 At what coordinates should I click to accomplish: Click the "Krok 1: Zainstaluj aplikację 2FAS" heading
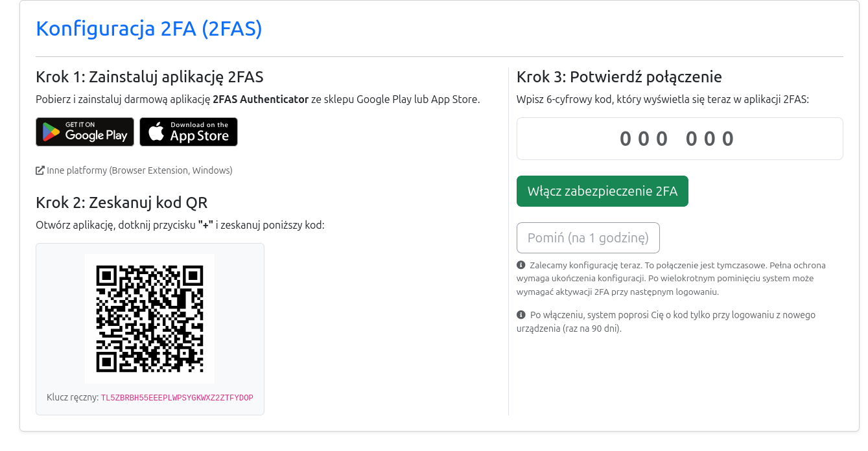150,77
